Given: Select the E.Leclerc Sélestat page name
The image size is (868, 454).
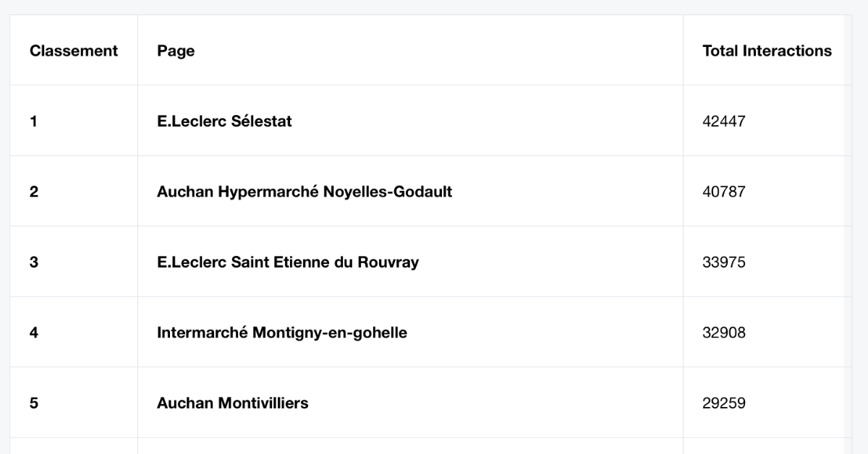Looking at the screenshot, I should [224, 121].
